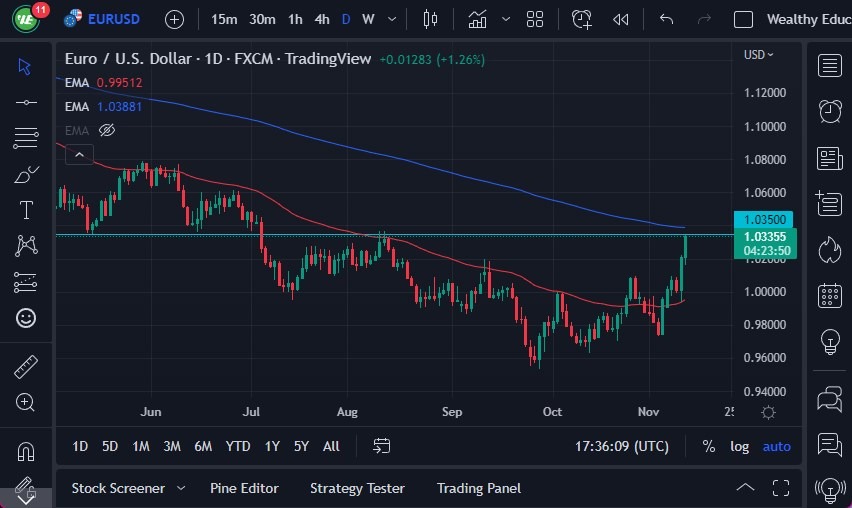Viewport: 852px width, 508px height.
Task: Select the Measure ruler tool
Action: (x=26, y=366)
